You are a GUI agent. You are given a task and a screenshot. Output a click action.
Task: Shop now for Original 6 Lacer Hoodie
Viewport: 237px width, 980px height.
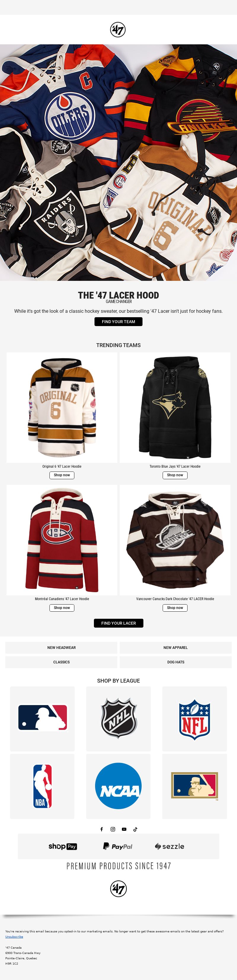tap(62, 475)
